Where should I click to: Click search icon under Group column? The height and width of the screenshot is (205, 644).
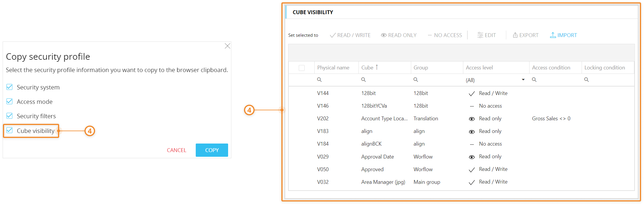tap(416, 80)
